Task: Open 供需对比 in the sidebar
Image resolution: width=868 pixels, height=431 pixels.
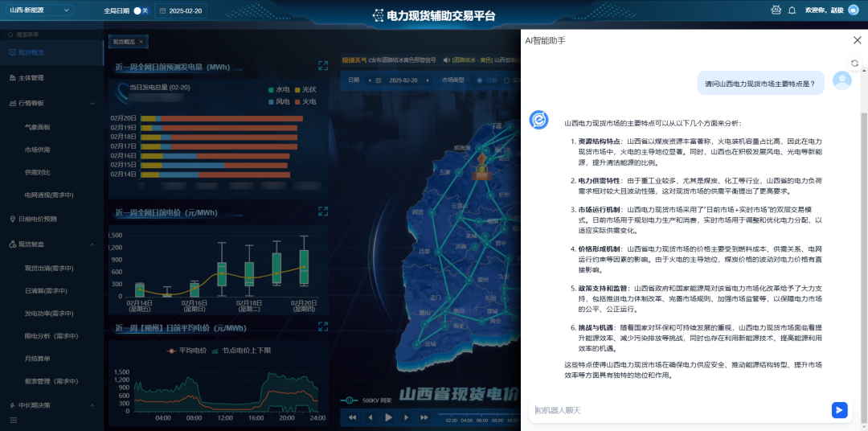Action: [38, 172]
